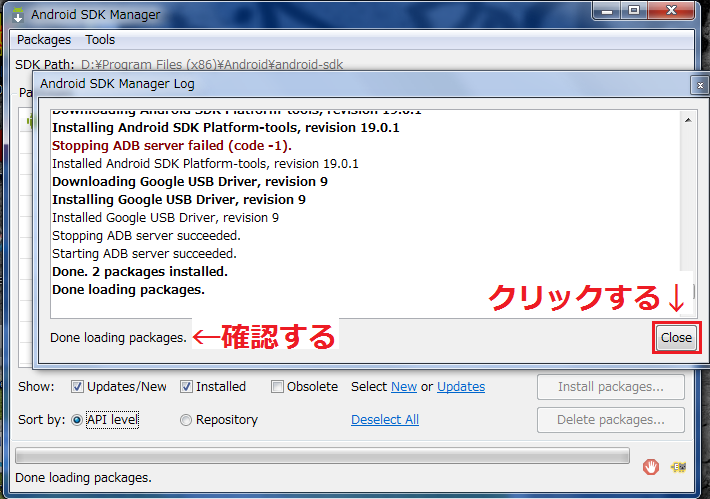Close the log dialog with the X button
Screen dimensions: 710x499
(700, 85)
